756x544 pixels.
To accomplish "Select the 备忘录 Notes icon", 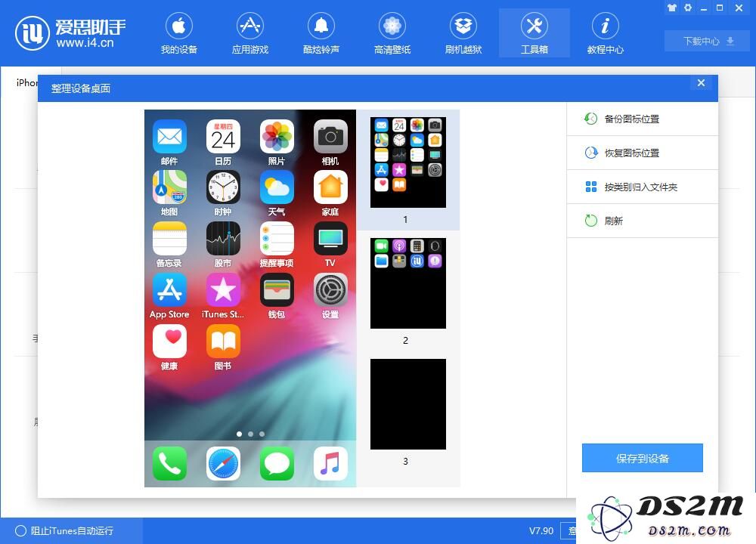I will [169, 239].
